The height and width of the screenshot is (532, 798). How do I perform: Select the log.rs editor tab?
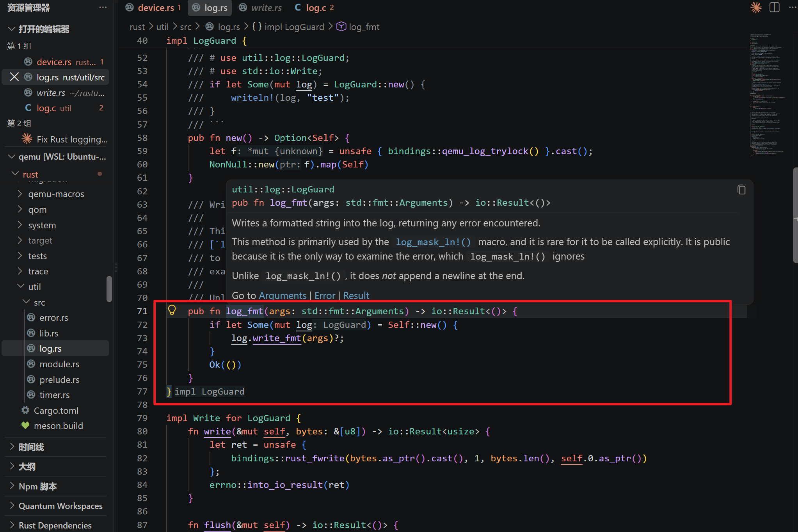click(x=210, y=8)
